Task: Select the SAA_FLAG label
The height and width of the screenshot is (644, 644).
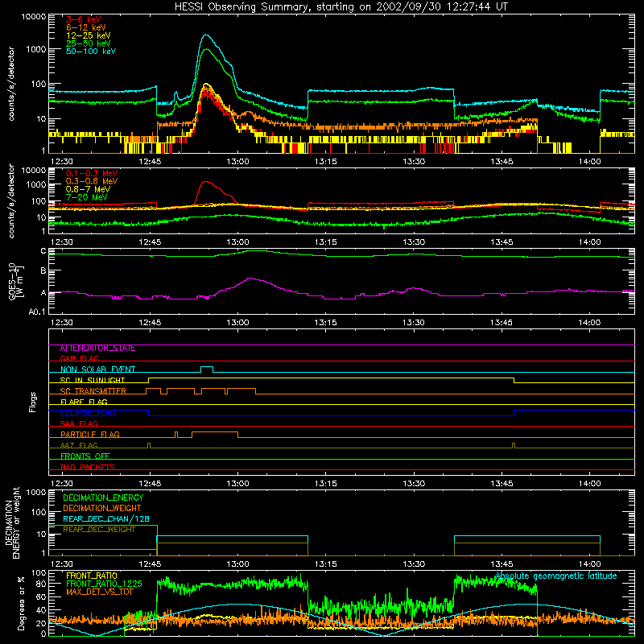Action: tap(79, 424)
